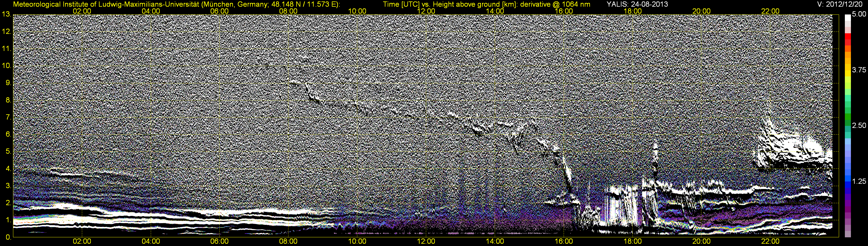This screenshot has height=246, width=868.
Task: Click the 04:00 tick label on the top time axis
Action: pos(151,11)
